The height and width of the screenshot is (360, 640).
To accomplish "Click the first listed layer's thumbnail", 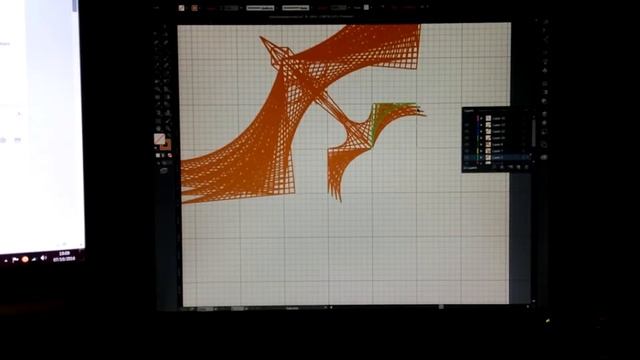I will [488, 118].
